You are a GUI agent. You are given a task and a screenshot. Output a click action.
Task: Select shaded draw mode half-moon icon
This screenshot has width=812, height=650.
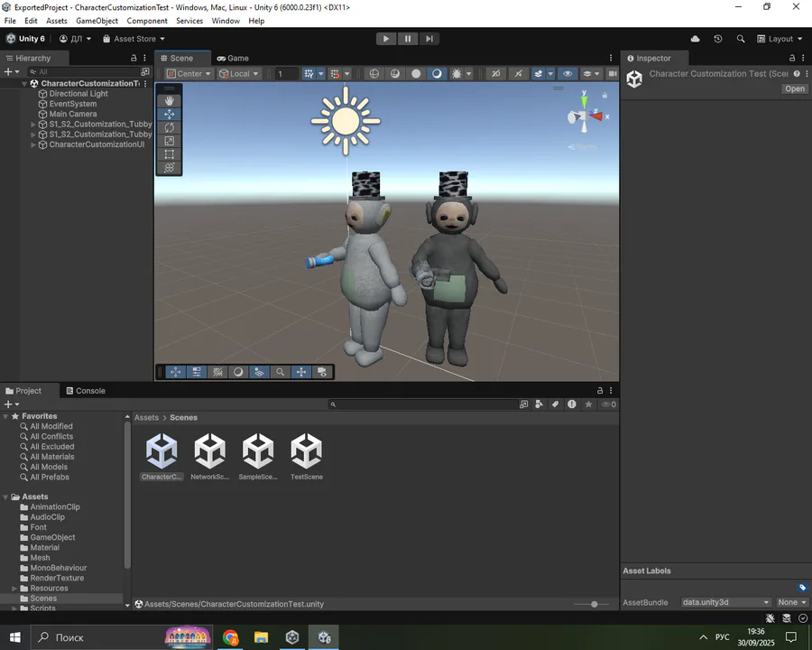coord(437,74)
